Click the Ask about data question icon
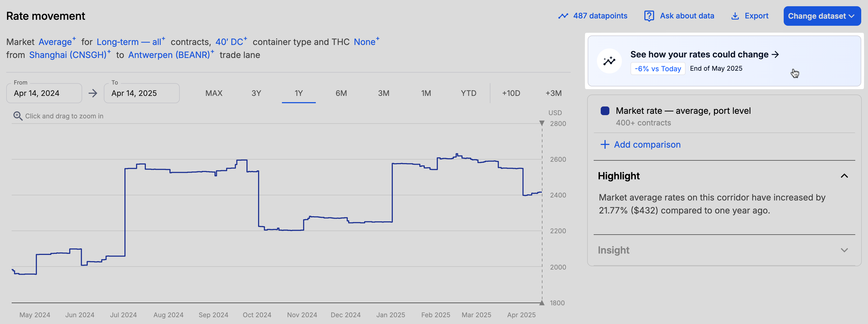This screenshot has width=868, height=324. pyautogui.click(x=649, y=16)
